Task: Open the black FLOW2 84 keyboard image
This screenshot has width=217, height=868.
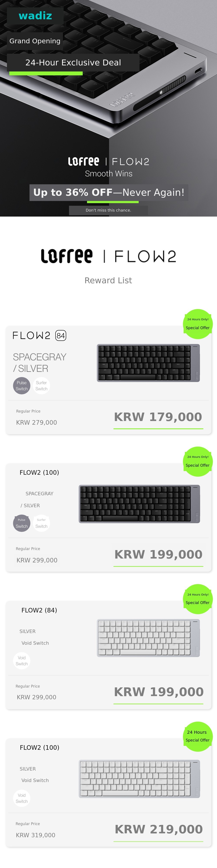Action: (x=148, y=363)
